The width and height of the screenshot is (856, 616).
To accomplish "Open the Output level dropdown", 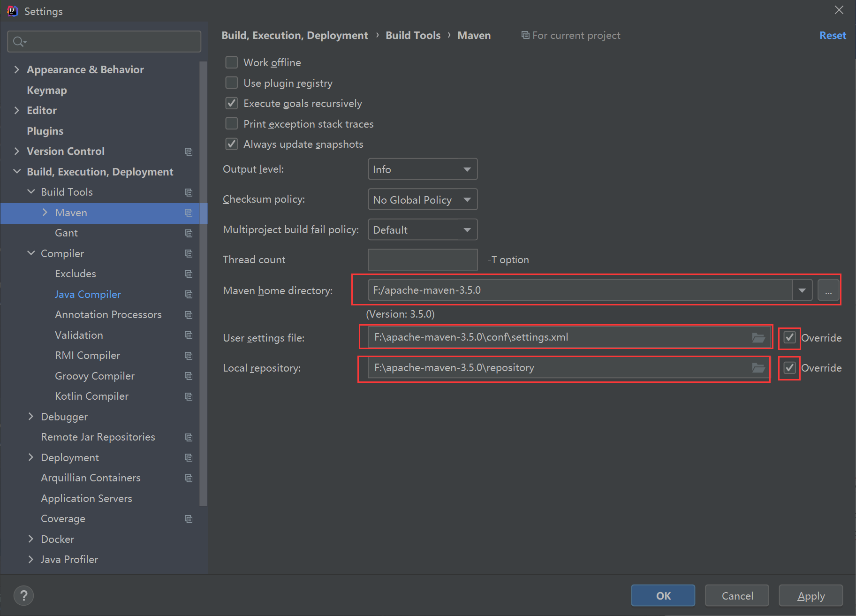I will [423, 169].
